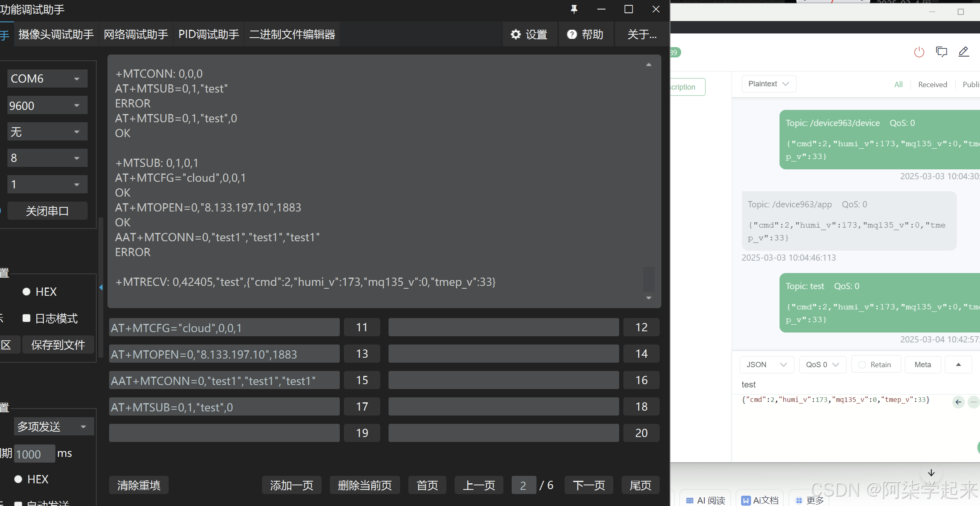The width and height of the screenshot is (980, 506).
Task: Collapse side panel with blue arrow
Action: pos(101,287)
